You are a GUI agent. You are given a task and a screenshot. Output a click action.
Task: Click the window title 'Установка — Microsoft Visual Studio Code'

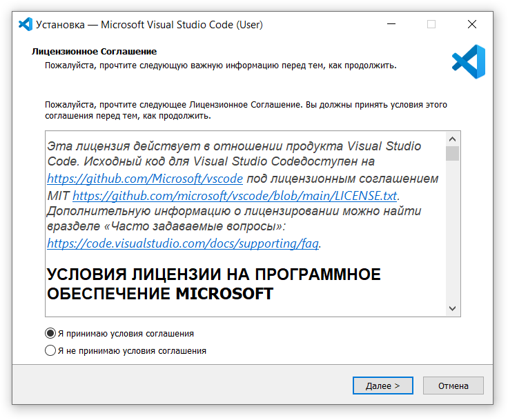click(149, 25)
